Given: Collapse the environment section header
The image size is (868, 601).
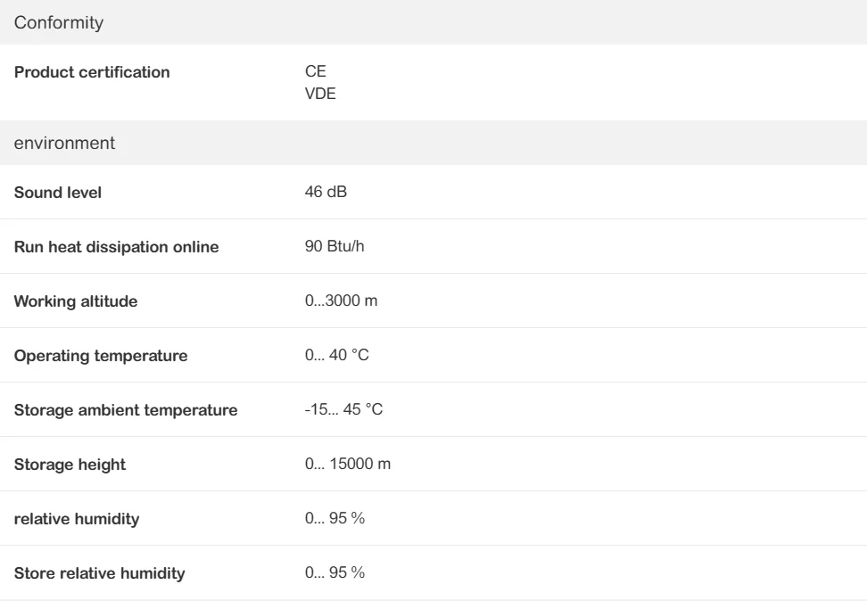Looking at the screenshot, I should click(65, 143).
